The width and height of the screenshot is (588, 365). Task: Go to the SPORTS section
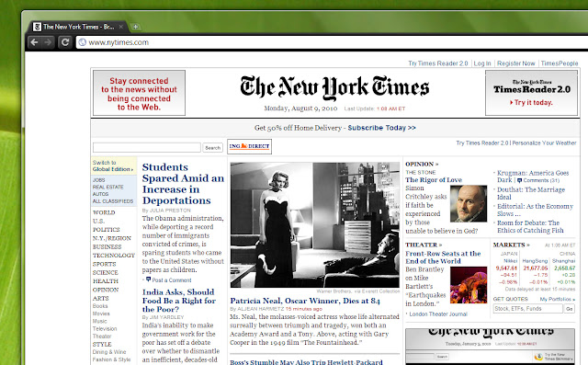104,264
